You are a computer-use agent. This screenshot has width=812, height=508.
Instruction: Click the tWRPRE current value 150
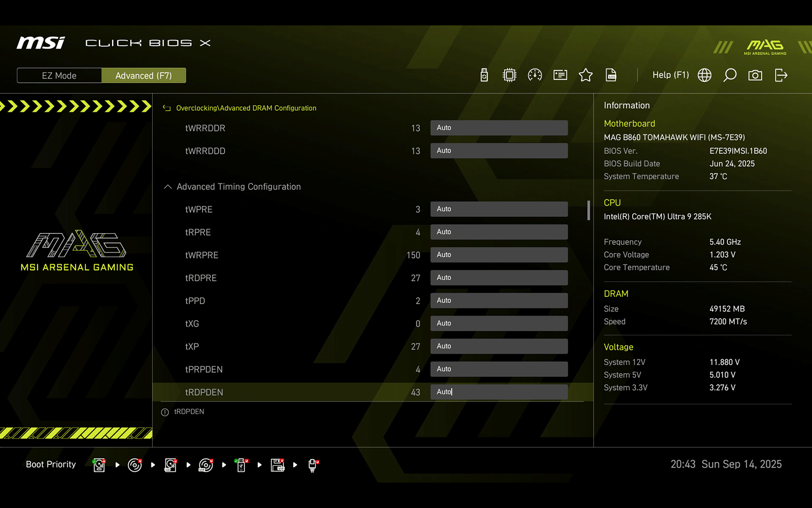click(x=413, y=256)
